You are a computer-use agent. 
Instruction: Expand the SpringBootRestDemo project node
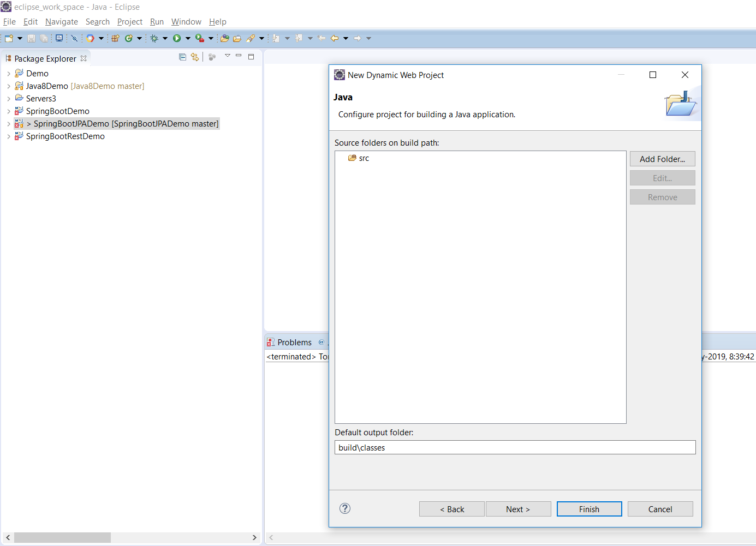[x=9, y=136]
